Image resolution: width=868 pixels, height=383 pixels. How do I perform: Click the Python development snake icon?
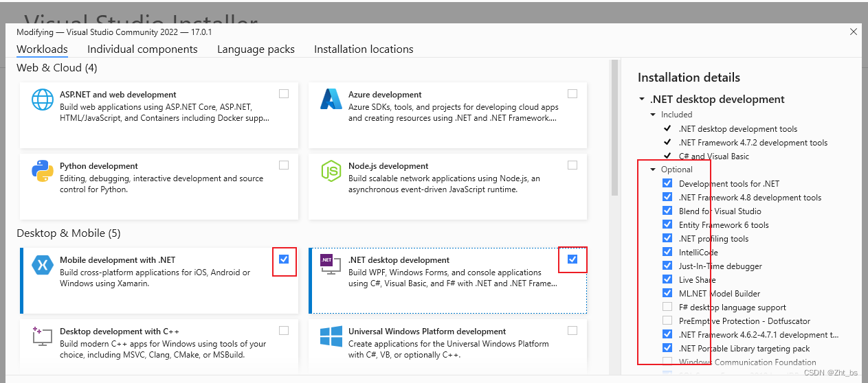[x=43, y=172]
